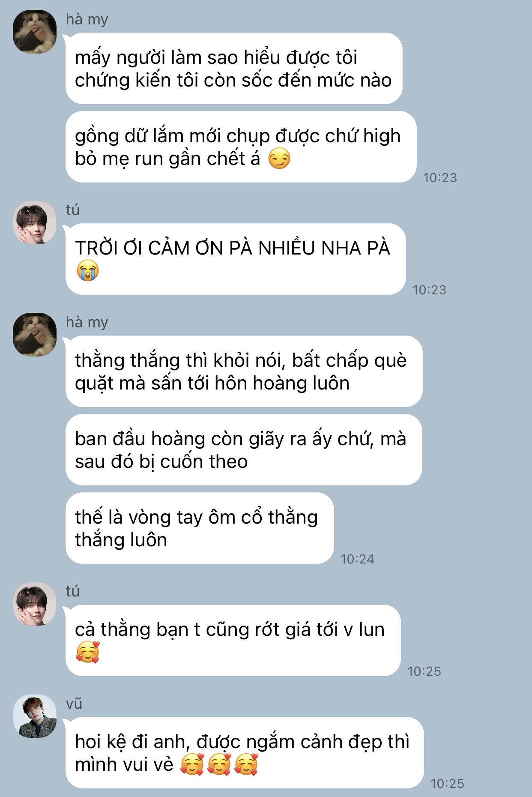532x797 pixels.
Task: Select the 'thằng thắng thì khỏi nói' bubble
Action: [244, 372]
